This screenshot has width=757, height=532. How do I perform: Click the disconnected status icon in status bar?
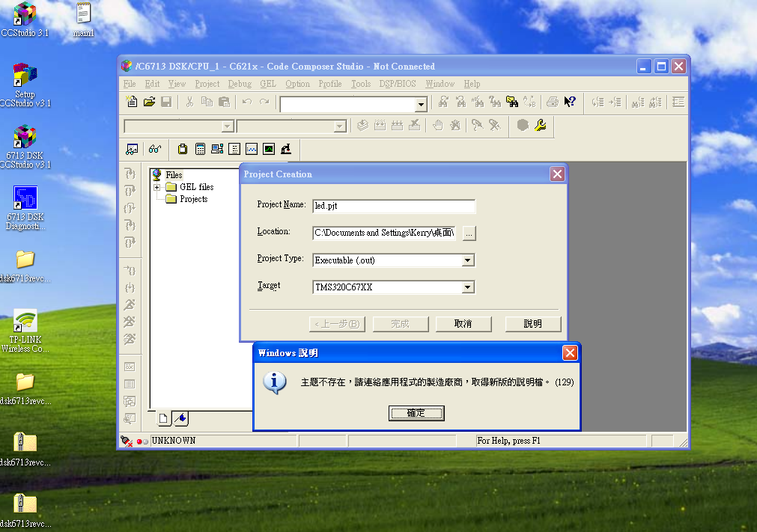click(127, 441)
